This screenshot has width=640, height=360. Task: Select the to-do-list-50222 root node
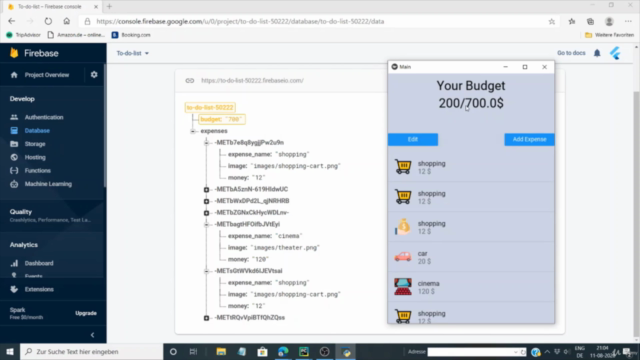(210, 107)
